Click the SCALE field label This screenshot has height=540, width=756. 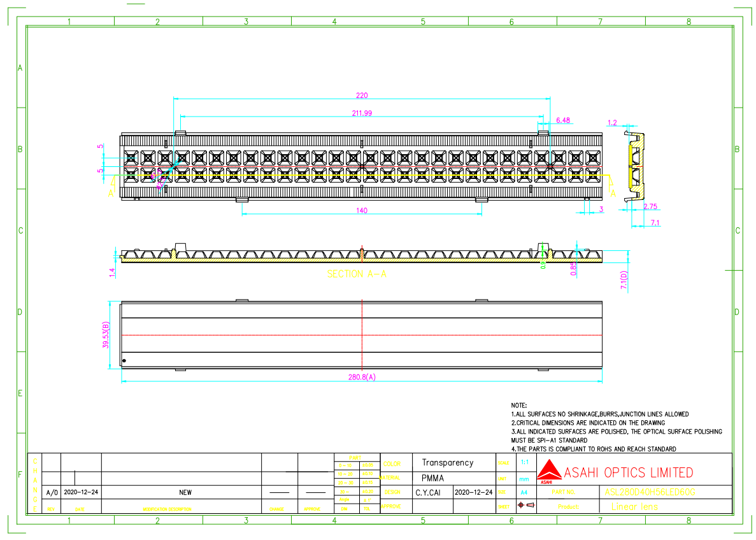[x=503, y=463]
